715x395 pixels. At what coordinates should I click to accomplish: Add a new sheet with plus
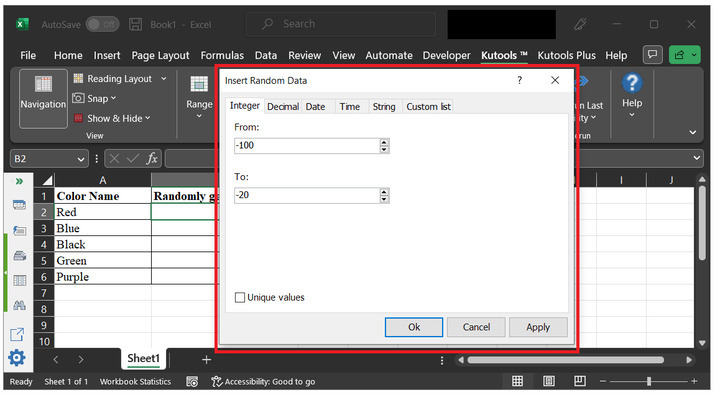point(207,359)
